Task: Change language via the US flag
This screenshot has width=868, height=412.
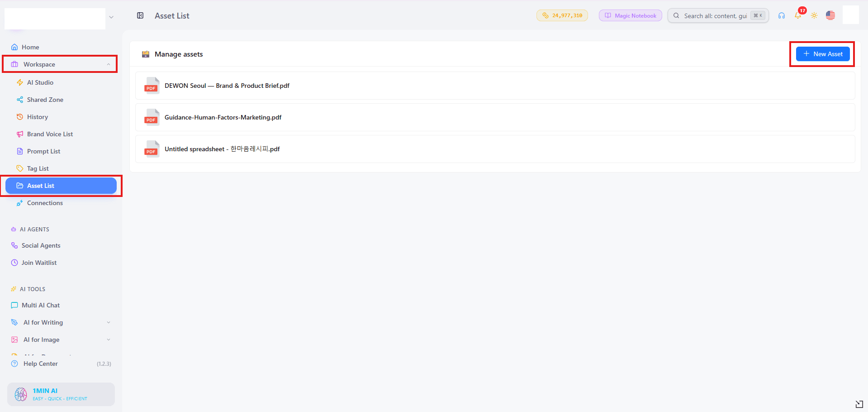Action: point(830,15)
